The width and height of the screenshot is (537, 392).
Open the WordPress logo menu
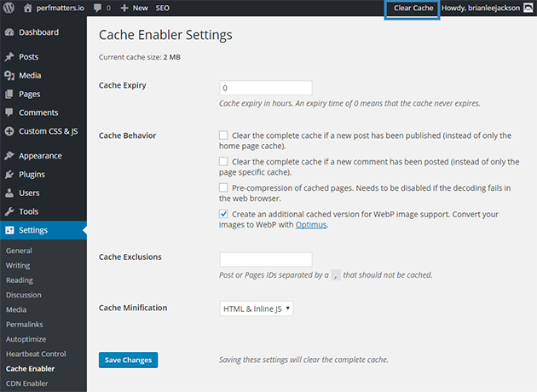tap(9, 8)
